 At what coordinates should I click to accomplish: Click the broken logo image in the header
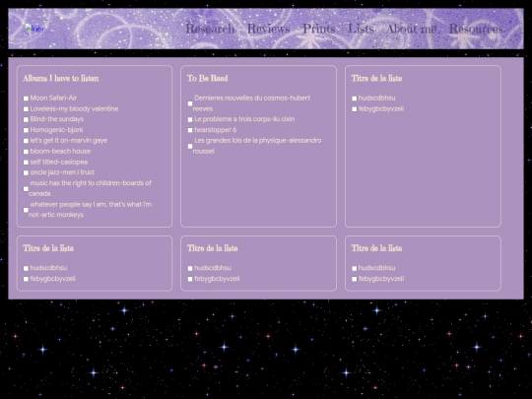34,29
